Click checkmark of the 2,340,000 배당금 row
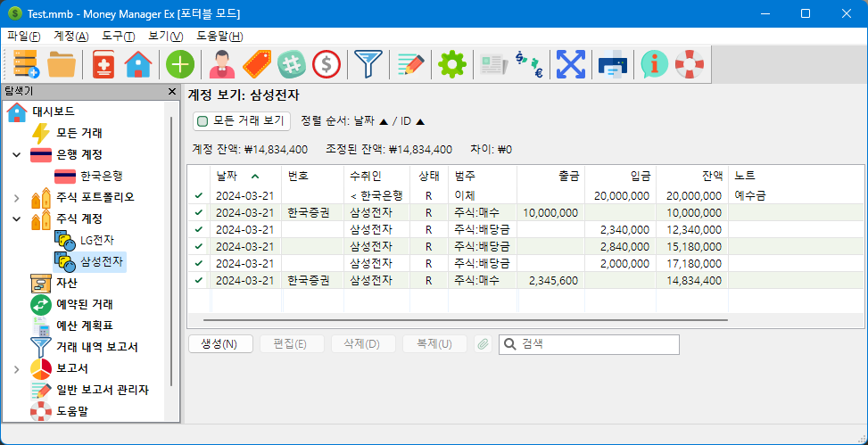Image resolution: width=868 pixels, height=445 pixels. tap(199, 229)
